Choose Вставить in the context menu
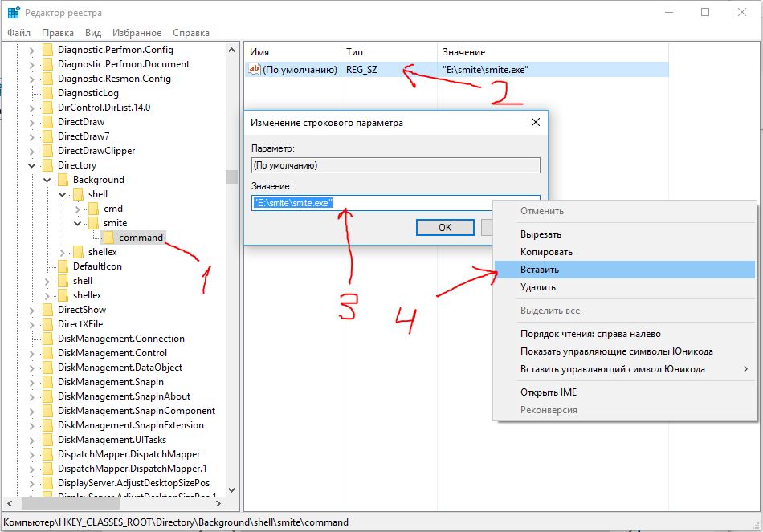This screenshot has height=532, width=763. coord(624,270)
